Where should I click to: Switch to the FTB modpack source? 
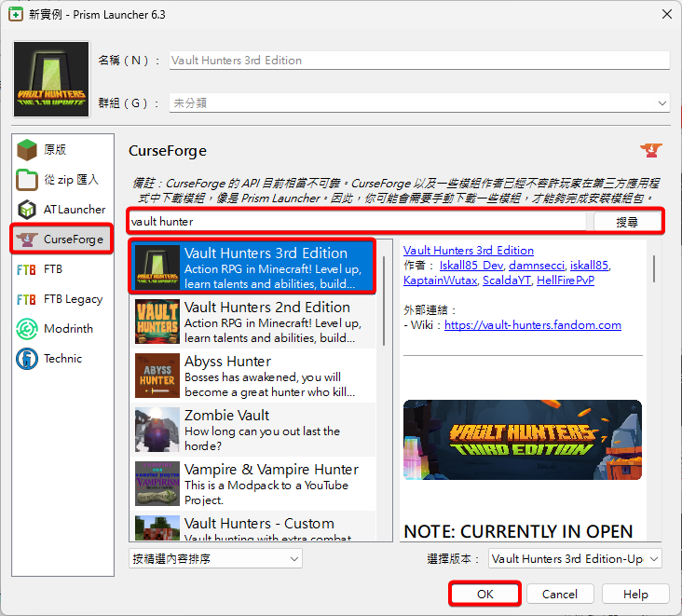click(x=62, y=269)
